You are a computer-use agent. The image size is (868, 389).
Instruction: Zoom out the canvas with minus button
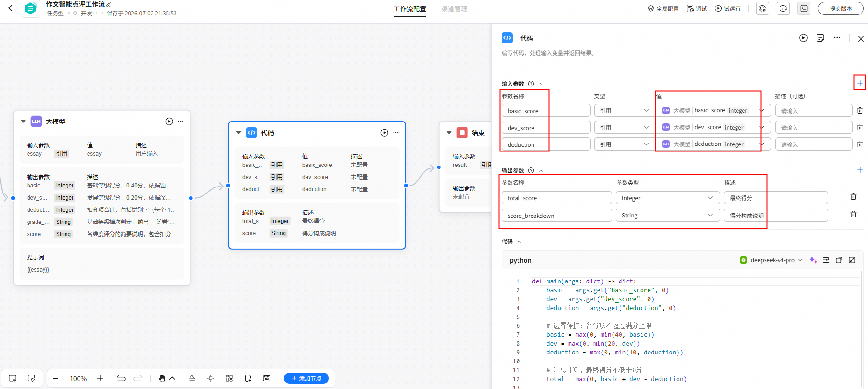56,378
